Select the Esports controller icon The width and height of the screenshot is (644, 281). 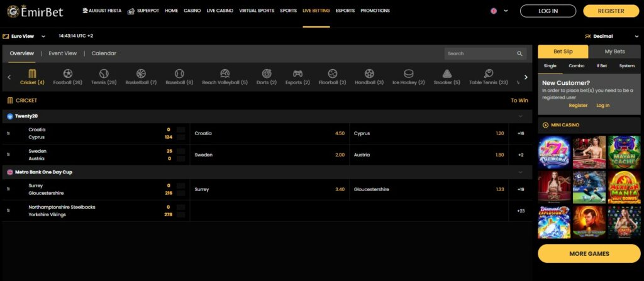point(297,74)
